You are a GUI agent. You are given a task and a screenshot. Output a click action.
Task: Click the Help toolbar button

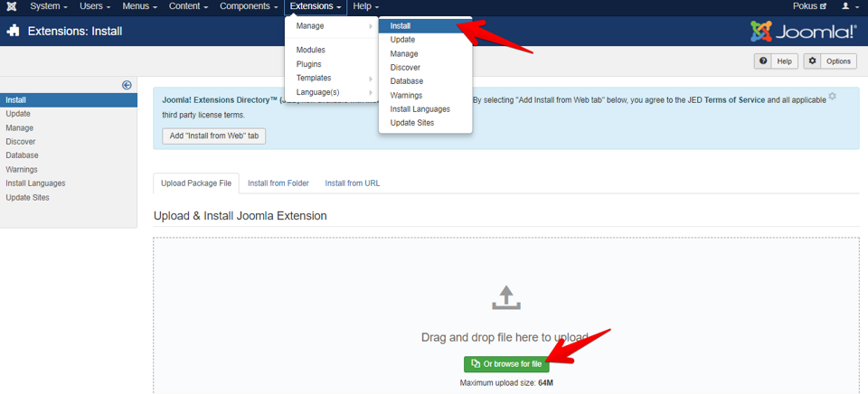click(776, 61)
